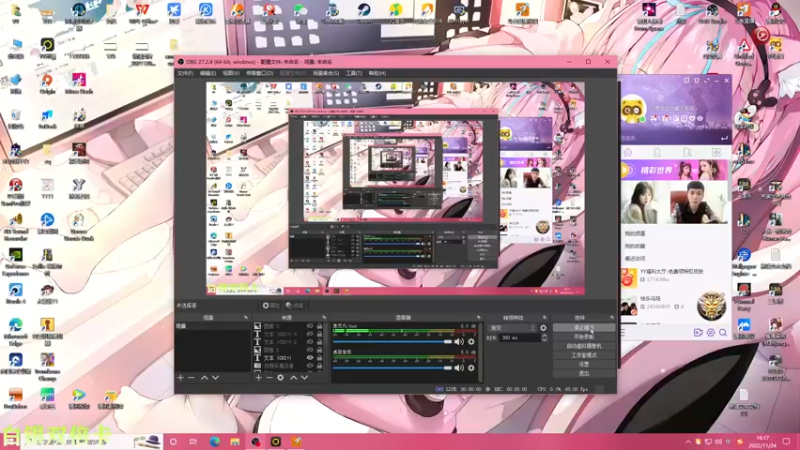Open the 文件(F) menu
The height and width of the screenshot is (450, 800).
(x=185, y=73)
